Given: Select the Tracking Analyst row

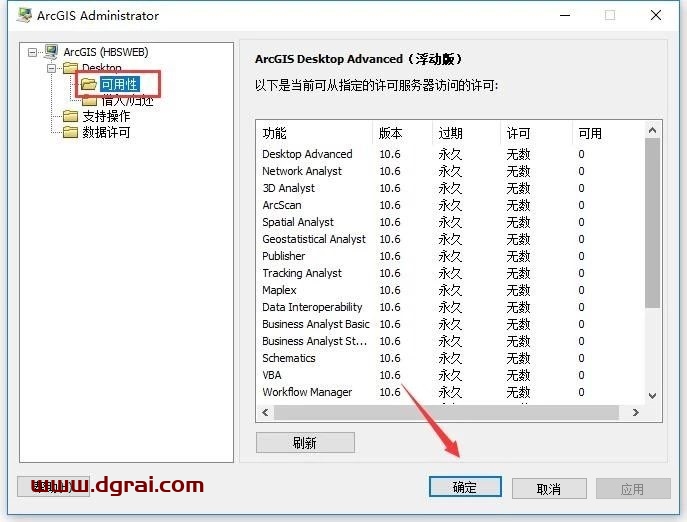Looking at the screenshot, I should [x=450, y=273].
